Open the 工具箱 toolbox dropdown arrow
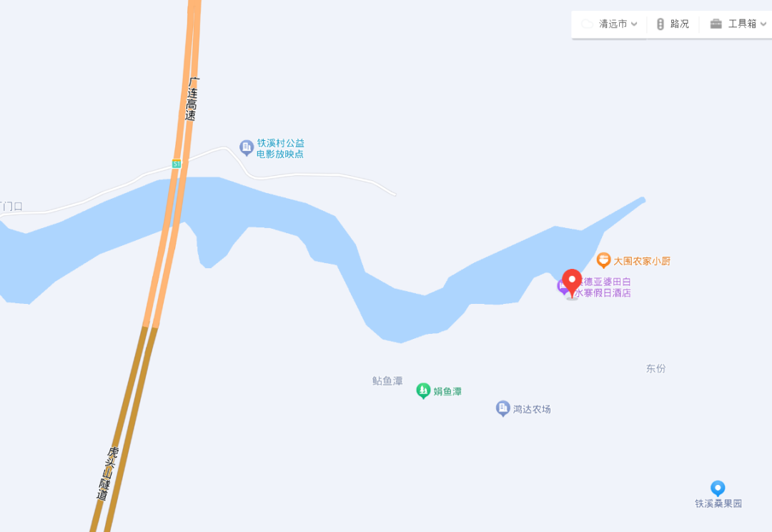 coord(763,24)
